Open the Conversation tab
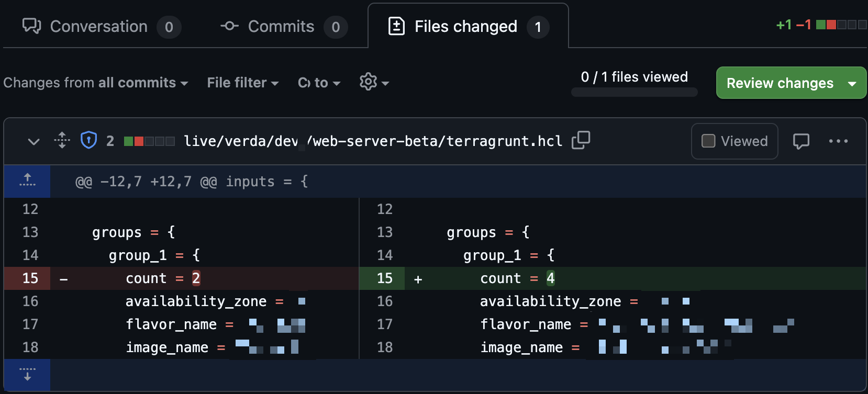Image resolution: width=868 pixels, height=394 pixels. point(102,26)
